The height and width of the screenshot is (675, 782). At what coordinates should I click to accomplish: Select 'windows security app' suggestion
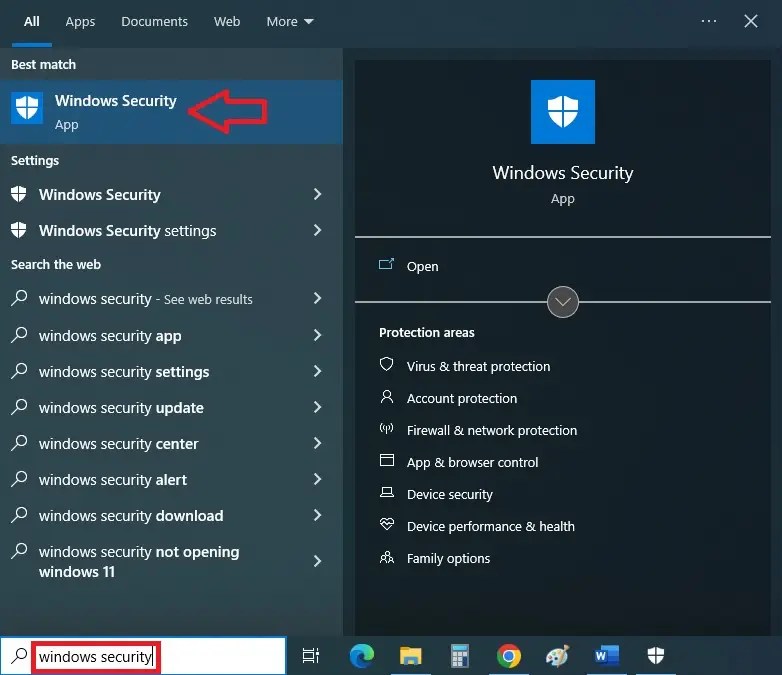click(171, 335)
